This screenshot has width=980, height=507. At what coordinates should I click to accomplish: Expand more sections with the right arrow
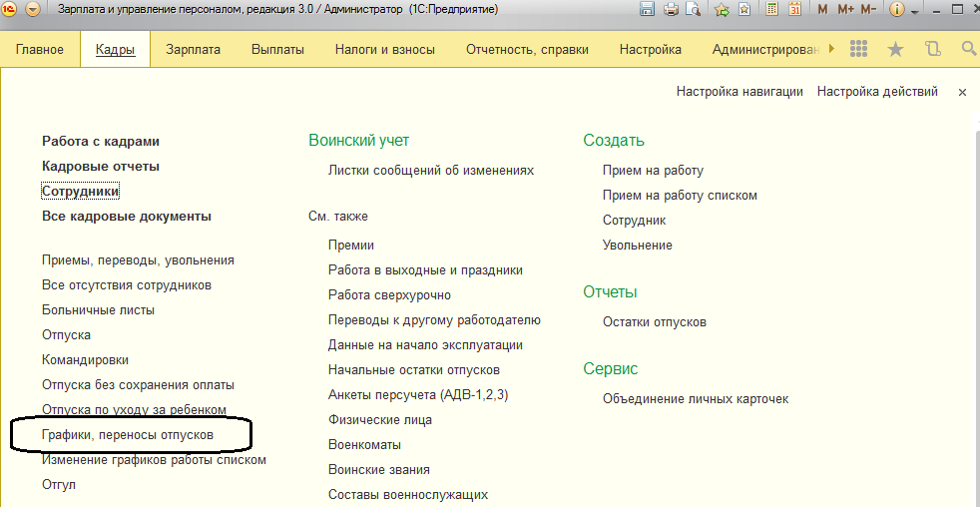pos(832,49)
